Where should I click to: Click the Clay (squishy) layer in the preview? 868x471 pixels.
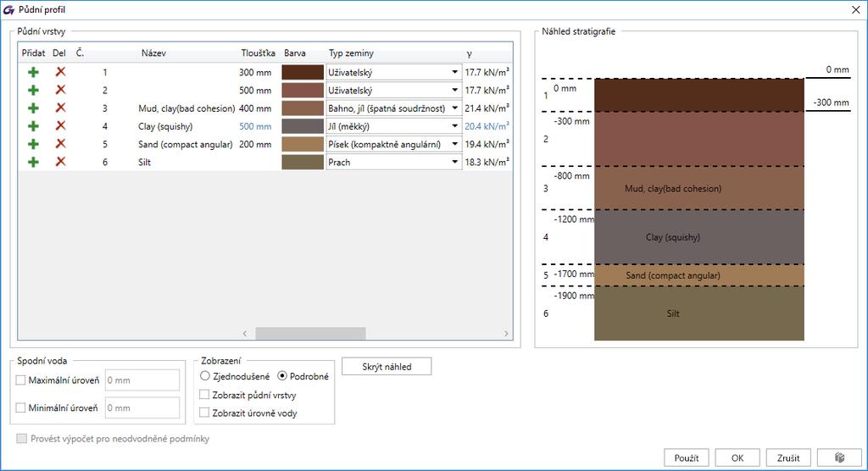[x=699, y=237]
